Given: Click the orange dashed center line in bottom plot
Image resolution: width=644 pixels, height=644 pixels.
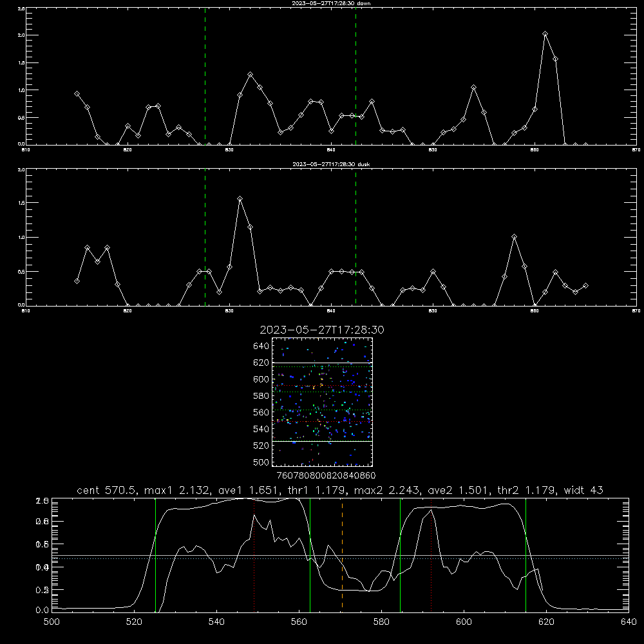Looking at the screenshot, I should (x=342, y=554).
